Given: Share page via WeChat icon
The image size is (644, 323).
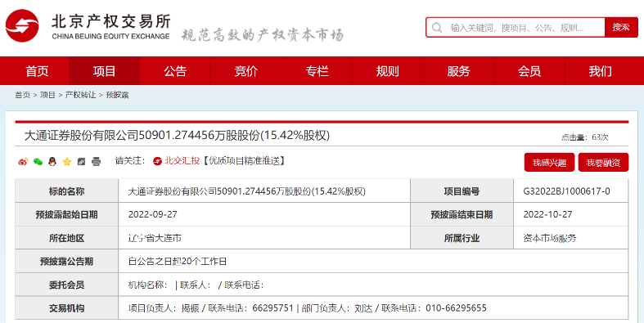Looking at the screenshot, I should pyautogui.click(x=38, y=162).
